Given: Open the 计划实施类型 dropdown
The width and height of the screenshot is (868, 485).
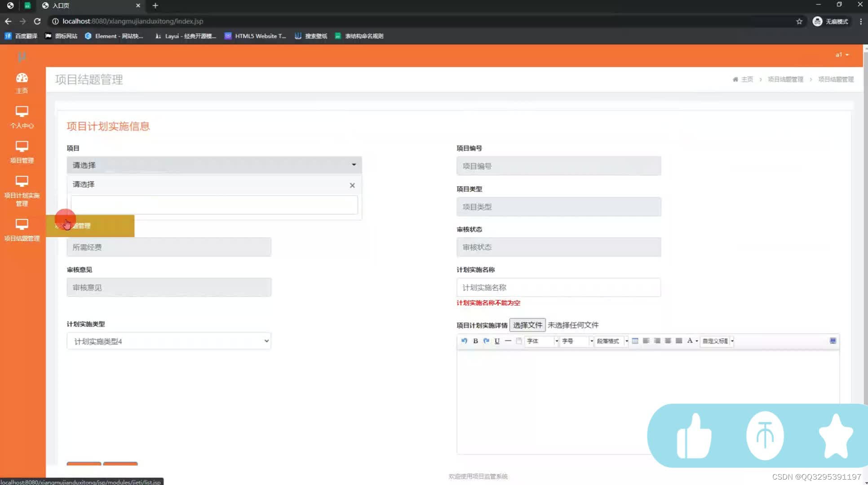Looking at the screenshot, I should (x=169, y=341).
